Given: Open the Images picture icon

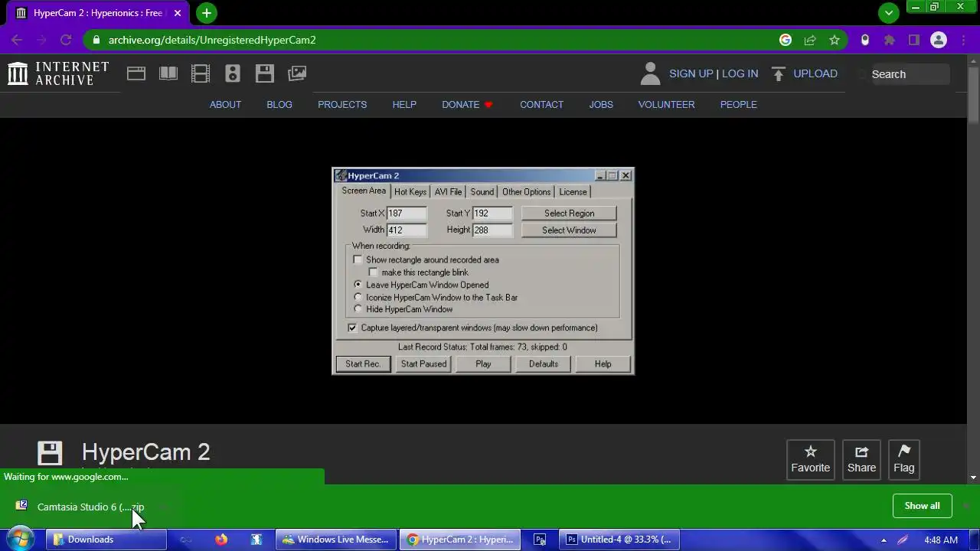Looking at the screenshot, I should [297, 73].
